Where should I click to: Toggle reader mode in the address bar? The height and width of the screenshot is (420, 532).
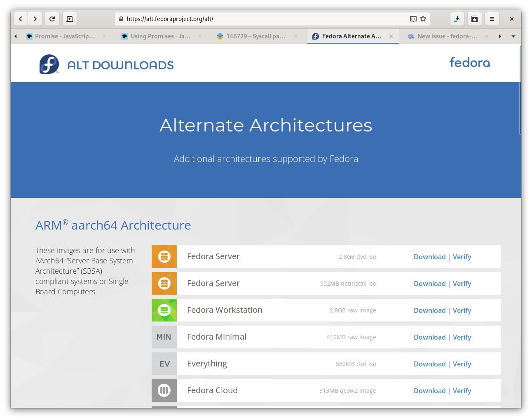click(x=413, y=19)
